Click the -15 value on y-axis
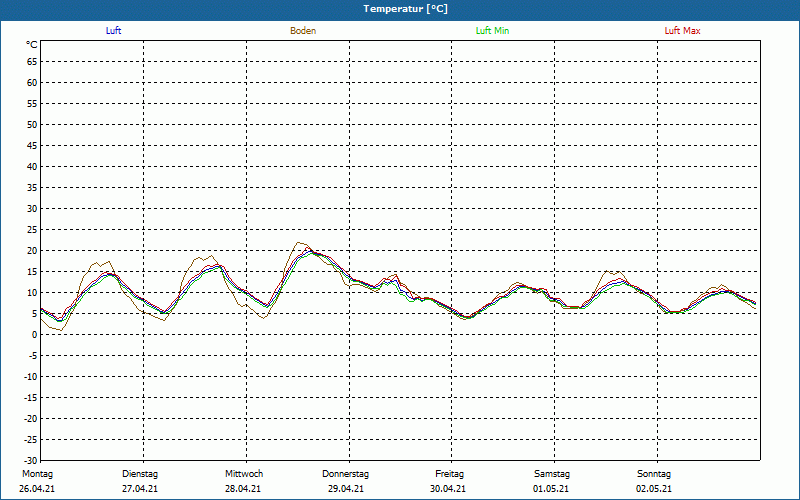 [30, 398]
